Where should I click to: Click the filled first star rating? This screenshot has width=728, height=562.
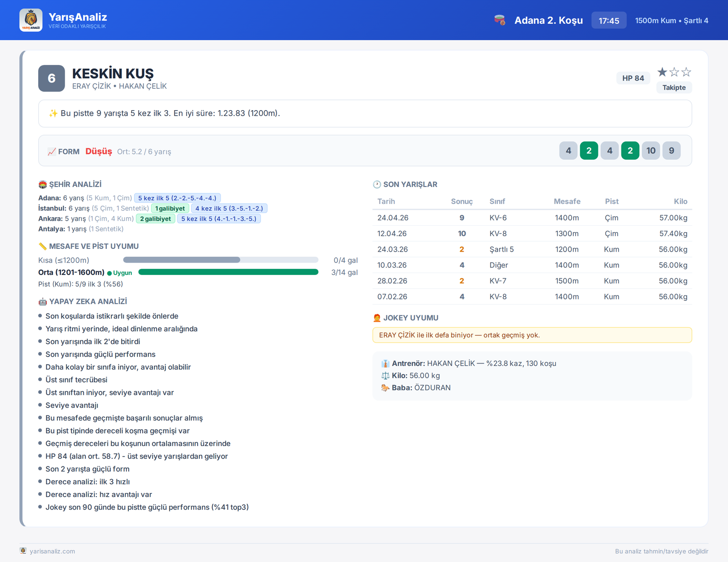click(662, 72)
